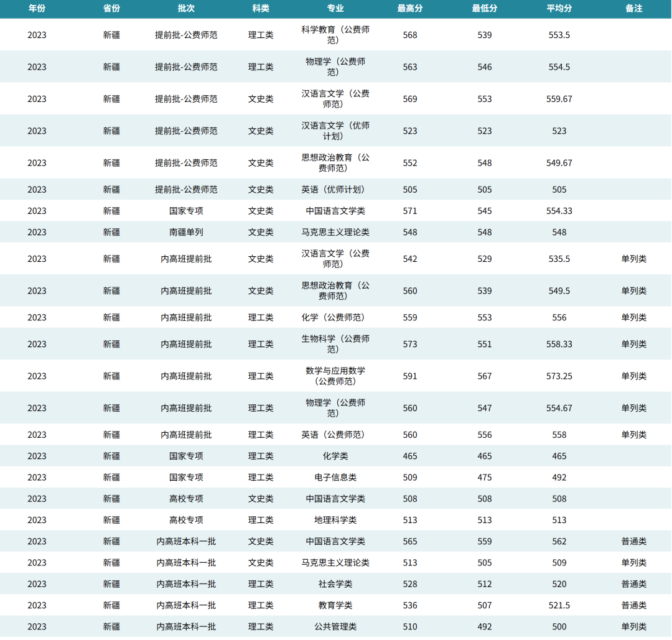672x640 pixels.
Task: Click the 公共管理类 major cell
Action: [335, 627]
